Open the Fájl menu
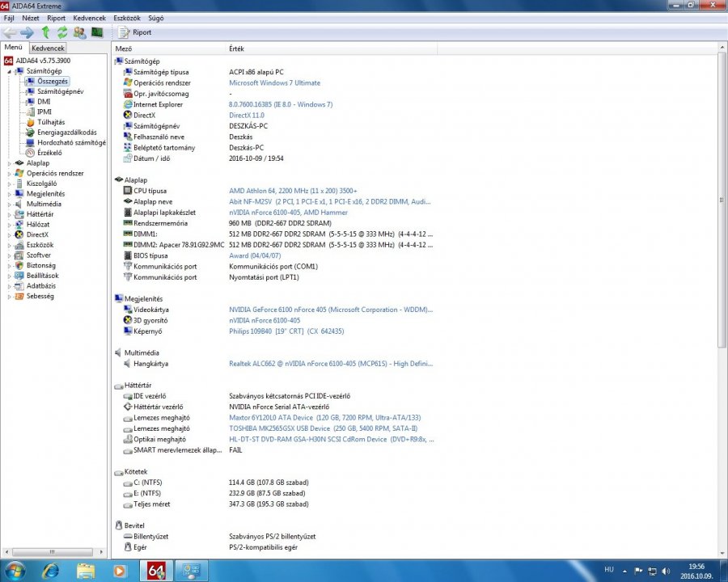This screenshot has width=728, height=582. coord(9,18)
